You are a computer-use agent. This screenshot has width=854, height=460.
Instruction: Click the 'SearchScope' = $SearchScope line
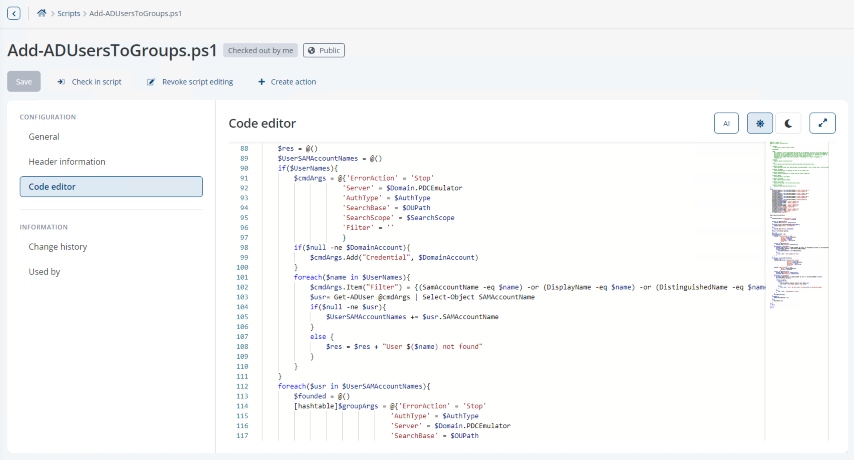click(398, 218)
